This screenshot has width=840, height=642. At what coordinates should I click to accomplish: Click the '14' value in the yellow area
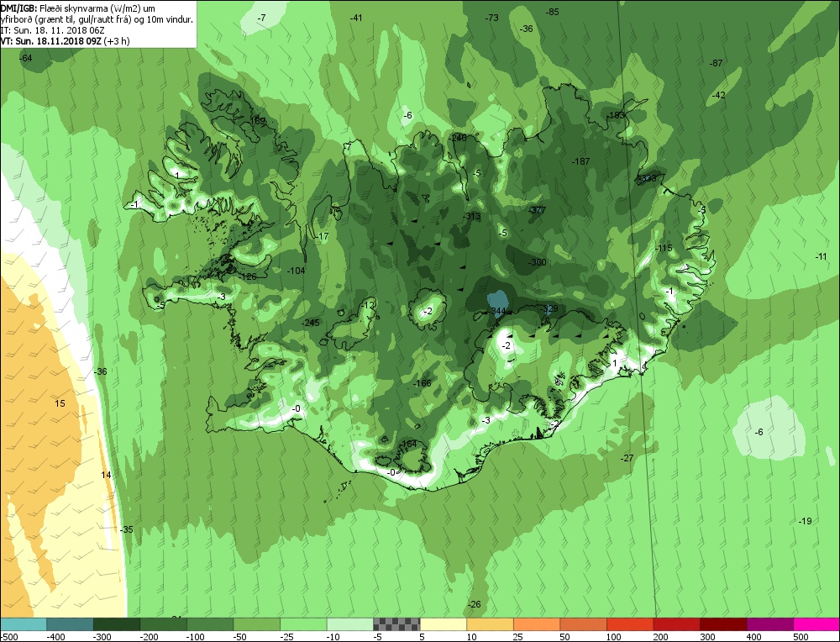click(106, 474)
